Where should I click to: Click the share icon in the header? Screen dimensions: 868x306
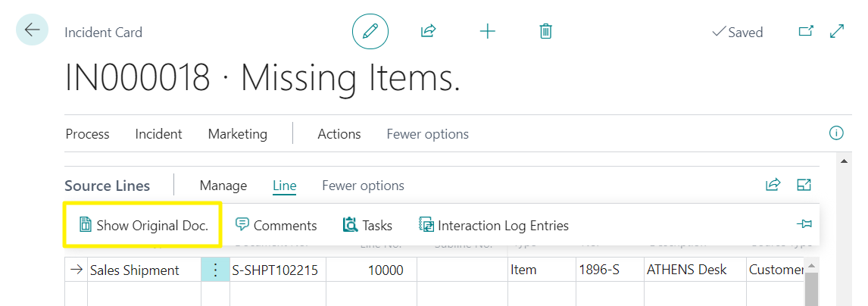[x=428, y=32]
